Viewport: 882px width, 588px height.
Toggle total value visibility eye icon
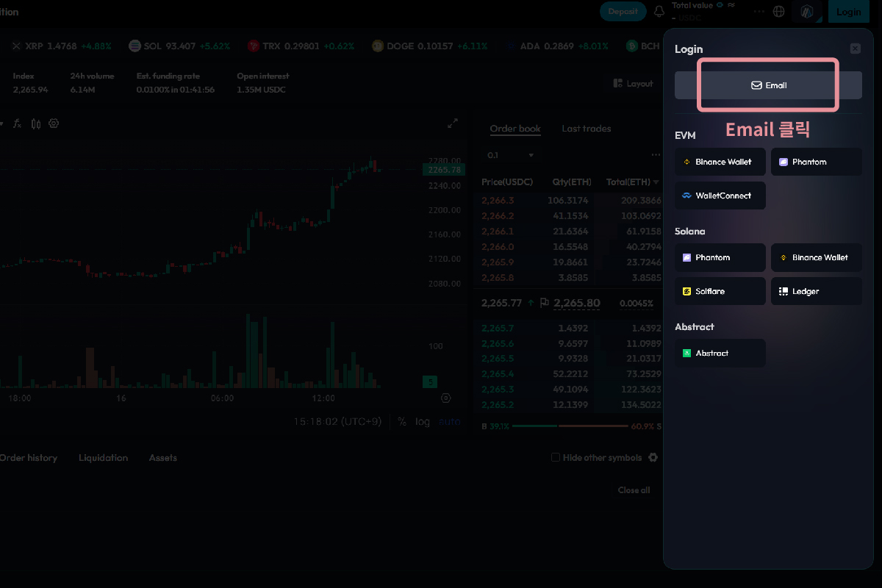721,5
